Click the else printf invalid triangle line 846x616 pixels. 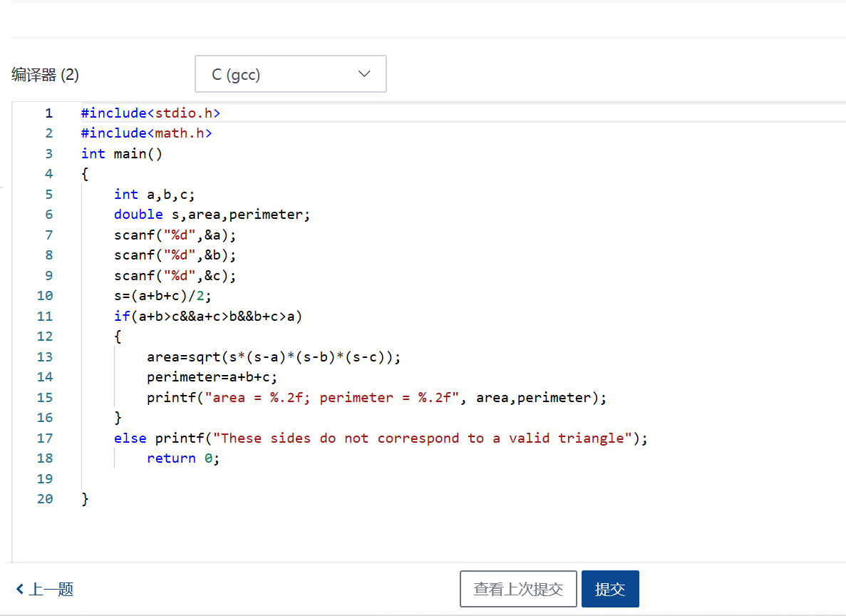(381, 438)
